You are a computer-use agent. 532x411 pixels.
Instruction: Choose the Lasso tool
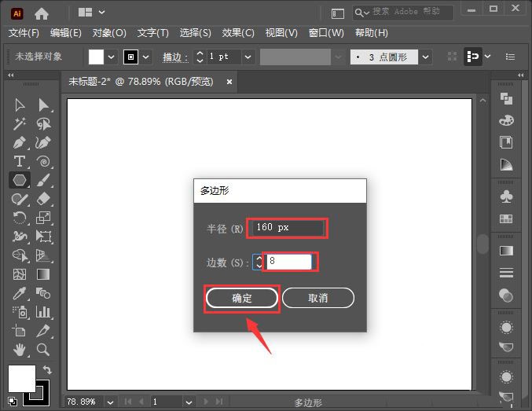click(43, 124)
